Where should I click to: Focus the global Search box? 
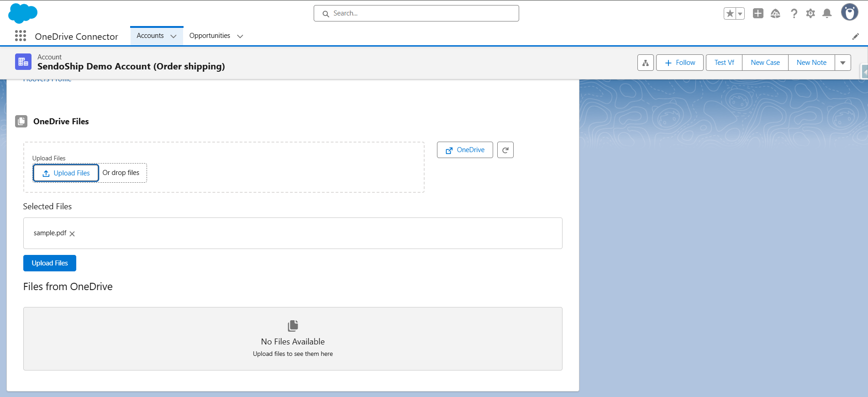pos(416,13)
